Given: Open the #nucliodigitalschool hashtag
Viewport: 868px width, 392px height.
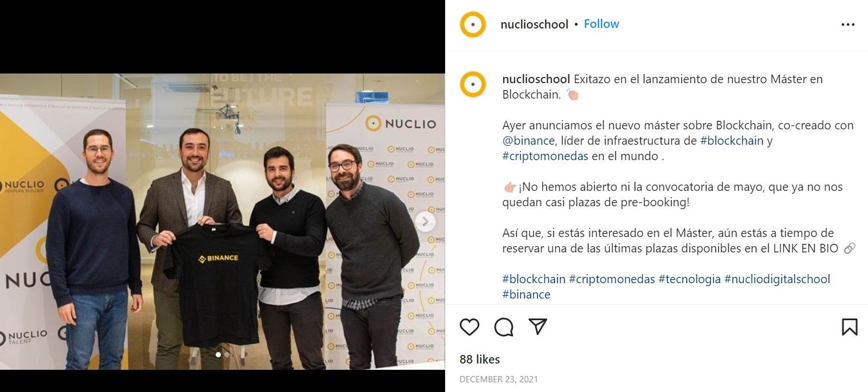Looking at the screenshot, I should (777, 279).
